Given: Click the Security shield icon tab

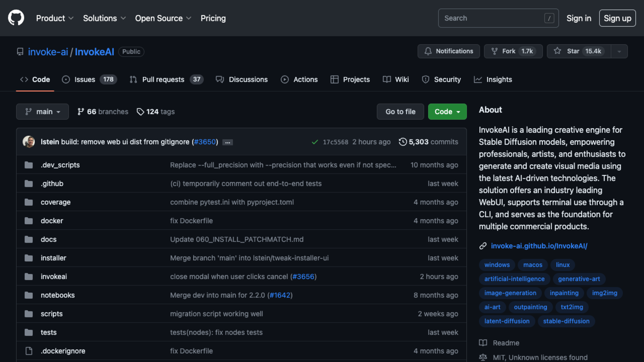Looking at the screenshot, I should coord(425,79).
